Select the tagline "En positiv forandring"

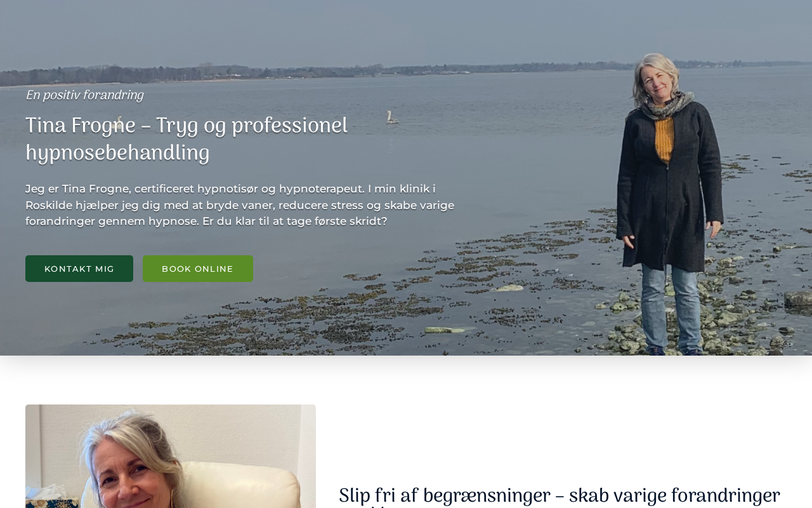coord(84,95)
